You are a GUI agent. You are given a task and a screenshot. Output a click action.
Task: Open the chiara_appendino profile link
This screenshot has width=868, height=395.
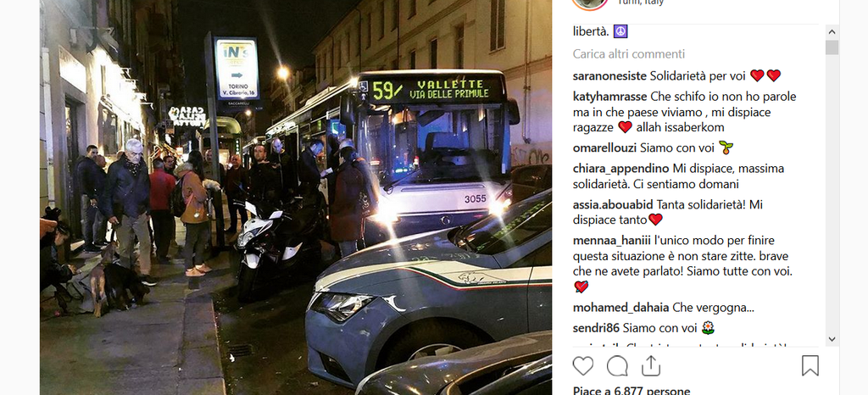pos(621,169)
